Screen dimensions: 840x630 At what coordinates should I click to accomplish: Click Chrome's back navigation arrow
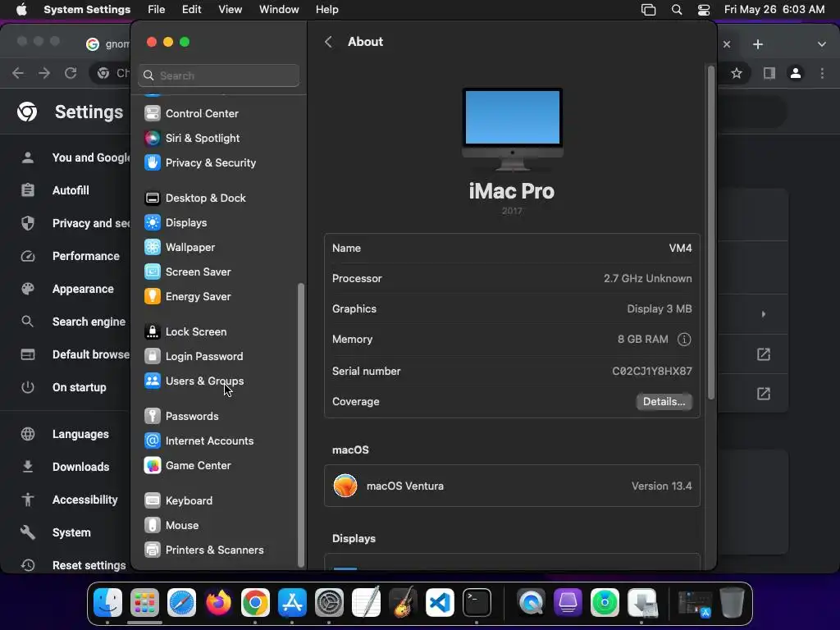(x=18, y=73)
